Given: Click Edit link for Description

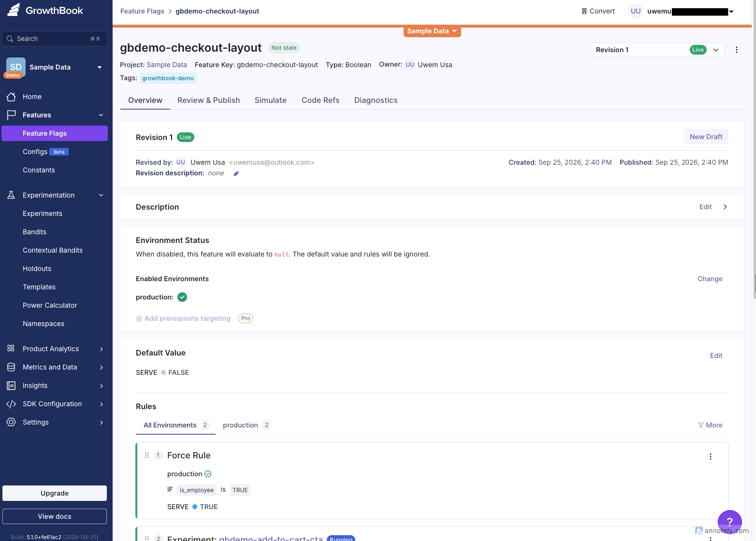Looking at the screenshot, I should pyautogui.click(x=706, y=207).
